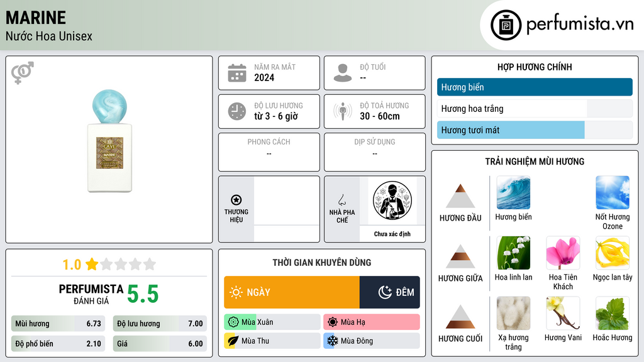
Task: Click the snowflake icon for Mùa Đông
Action: [333, 341]
